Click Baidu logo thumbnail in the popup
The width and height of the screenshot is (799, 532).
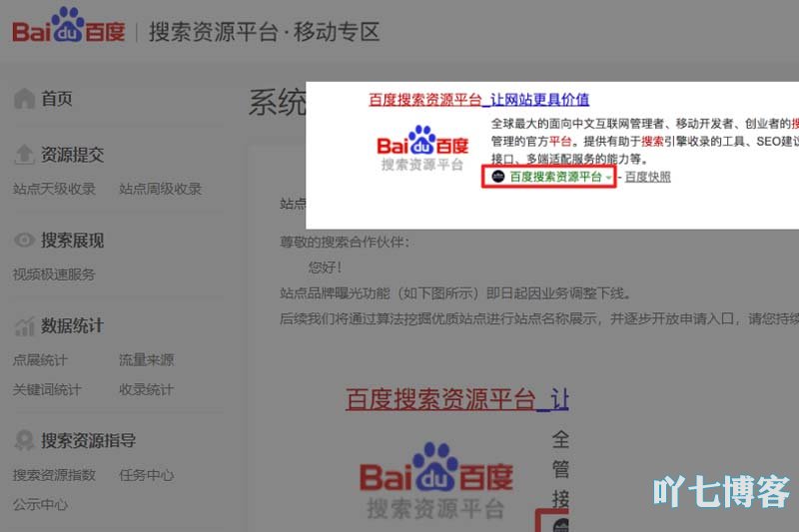pyautogui.click(x=422, y=148)
